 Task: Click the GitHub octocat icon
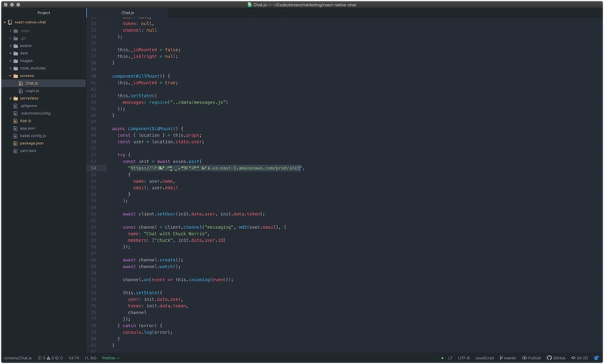coord(550,358)
